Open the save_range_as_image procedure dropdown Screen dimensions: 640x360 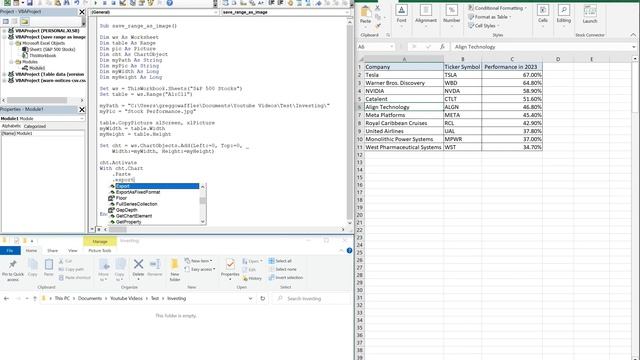(x=347, y=12)
